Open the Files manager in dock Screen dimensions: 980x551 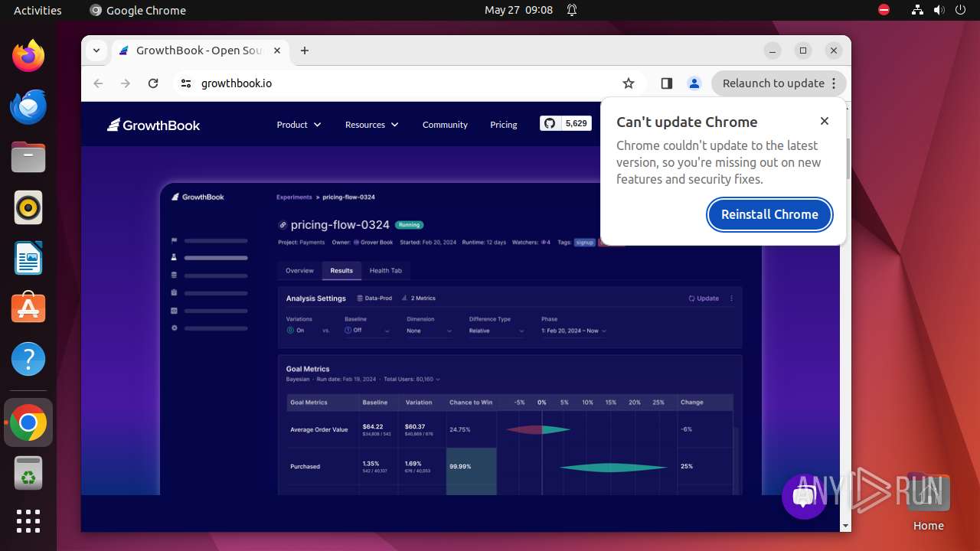tap(28, 157)
